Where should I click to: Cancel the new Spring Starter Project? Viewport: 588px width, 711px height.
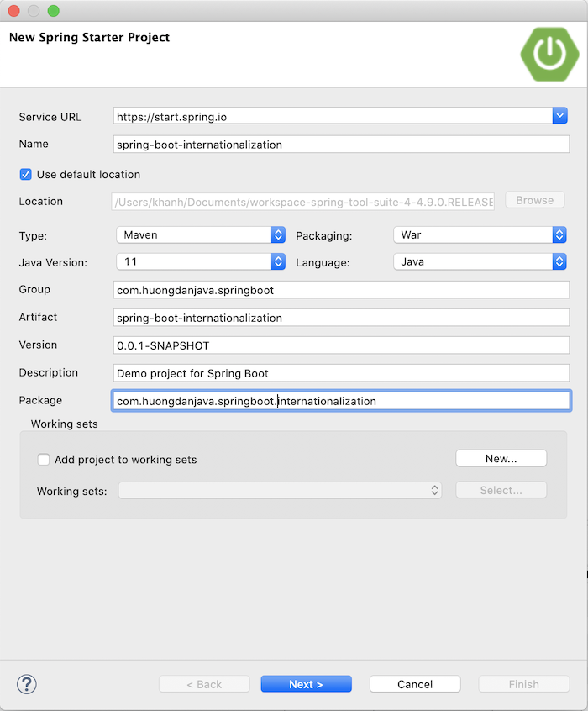pos(414,683)
